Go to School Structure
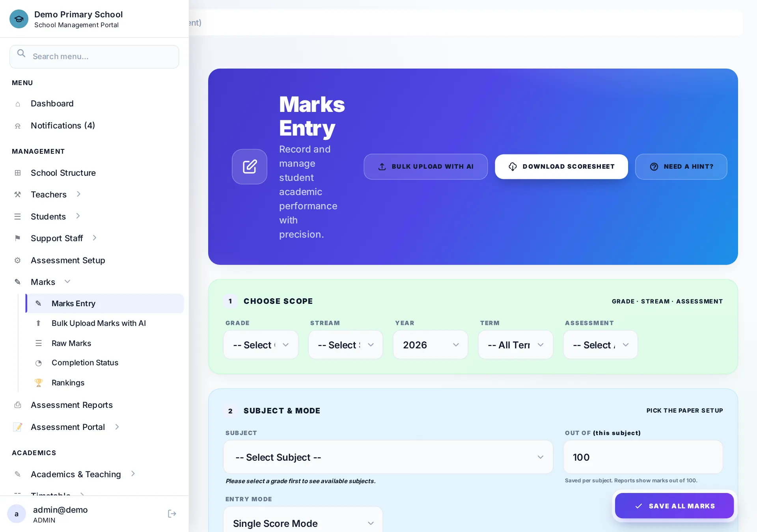The image size is (757, 532). pos(95,173)
